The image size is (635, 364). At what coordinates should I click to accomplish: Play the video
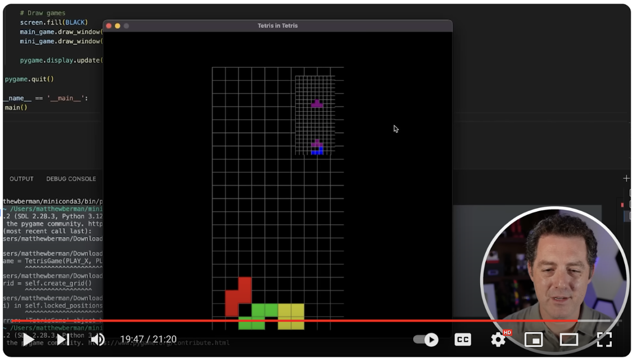click(x=28, y=339)
